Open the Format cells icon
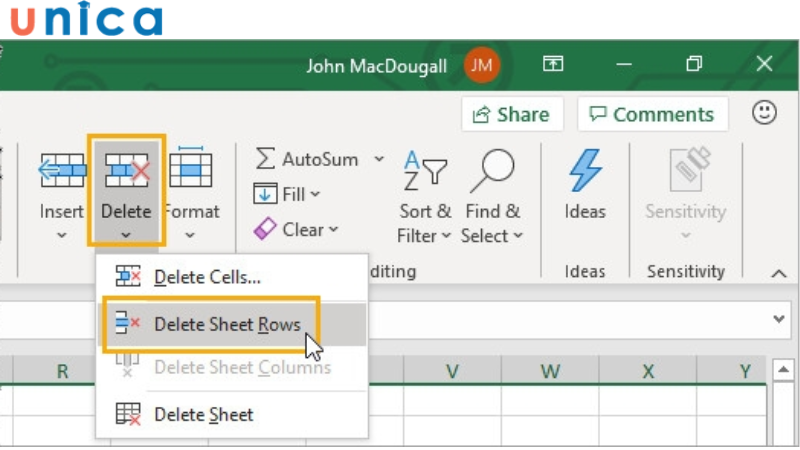The image size is (800, 450). 190,171
